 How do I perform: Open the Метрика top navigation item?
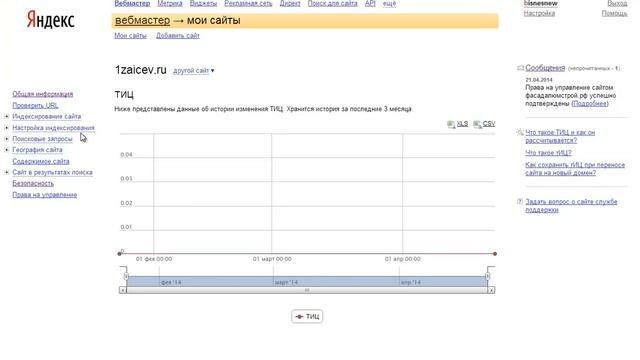[170, 3]
